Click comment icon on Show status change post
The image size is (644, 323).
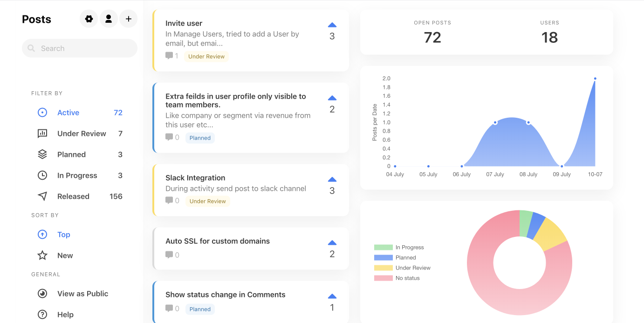click(x=169, y=308)
